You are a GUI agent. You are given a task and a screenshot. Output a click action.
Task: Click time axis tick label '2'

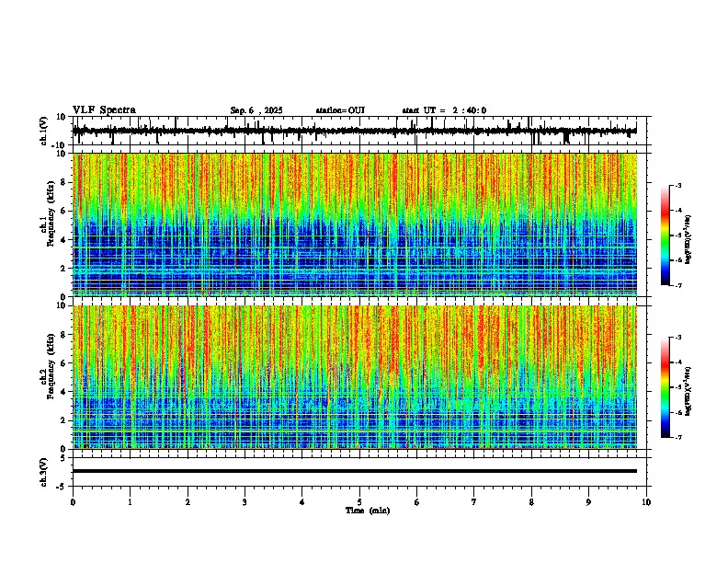coord(188,502)
